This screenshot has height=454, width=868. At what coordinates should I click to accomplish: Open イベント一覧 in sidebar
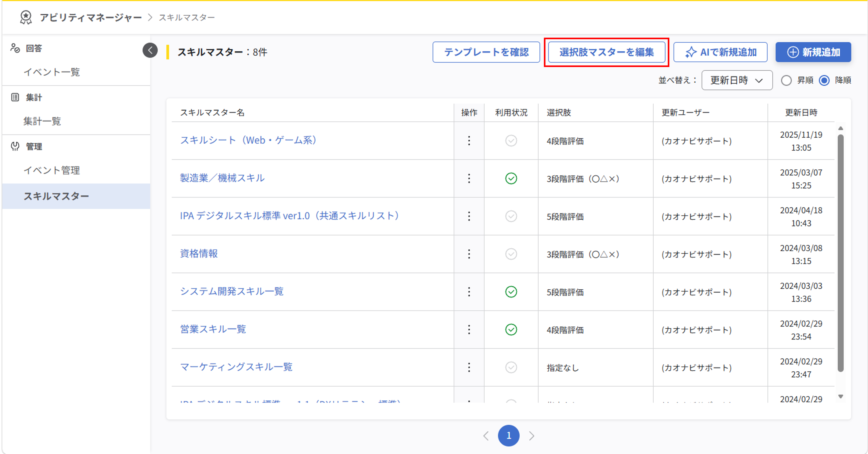point(51,72)
